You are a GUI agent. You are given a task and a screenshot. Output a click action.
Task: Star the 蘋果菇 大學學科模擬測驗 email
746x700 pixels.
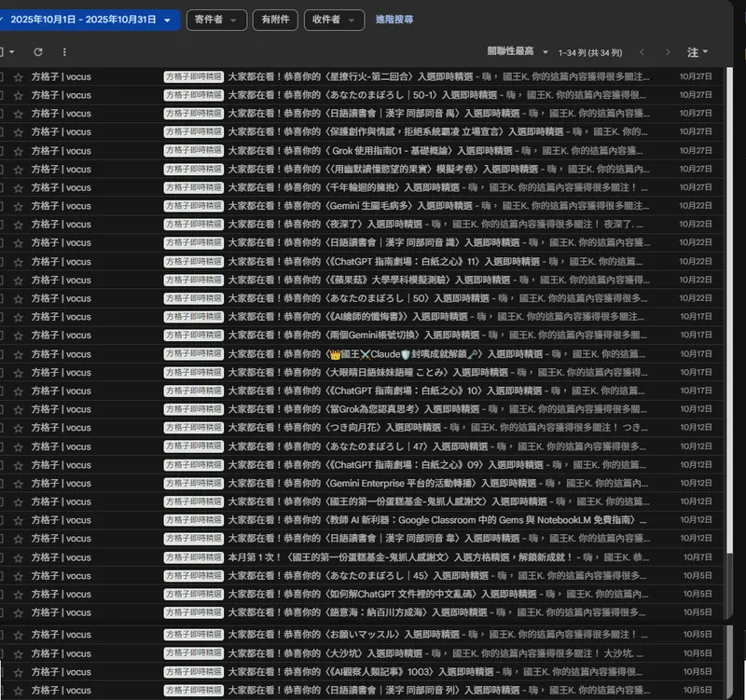(x=18, y=281)
